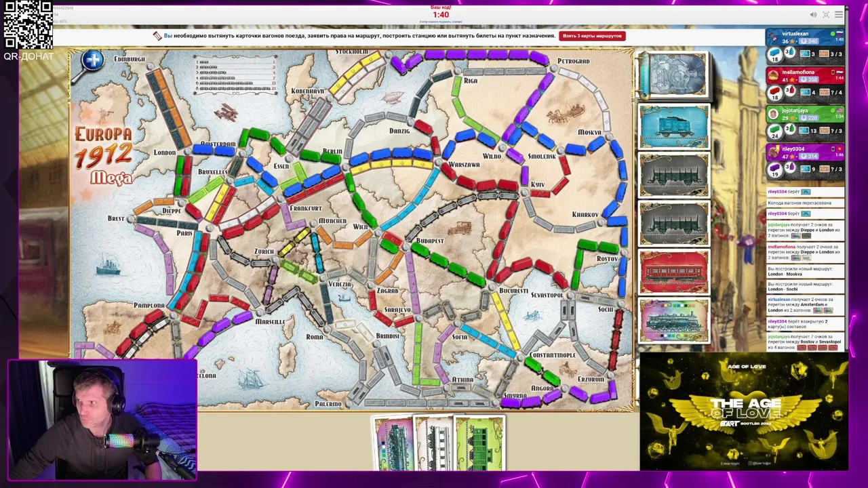Click the Moskva city on the map

tap(589, 132)
